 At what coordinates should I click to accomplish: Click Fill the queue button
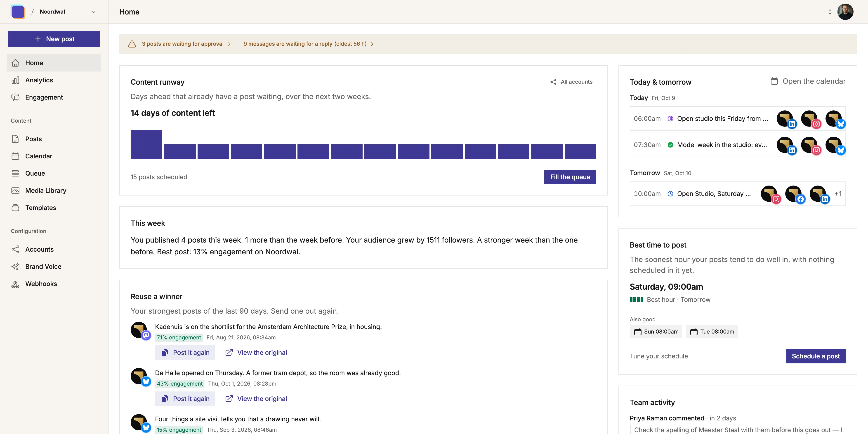click(x=570, y=177)
